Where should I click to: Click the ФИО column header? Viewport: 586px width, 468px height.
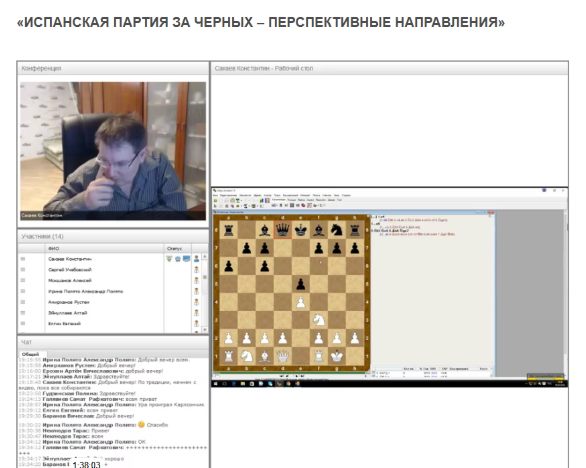pyautogui.click(x=53, y=248)
